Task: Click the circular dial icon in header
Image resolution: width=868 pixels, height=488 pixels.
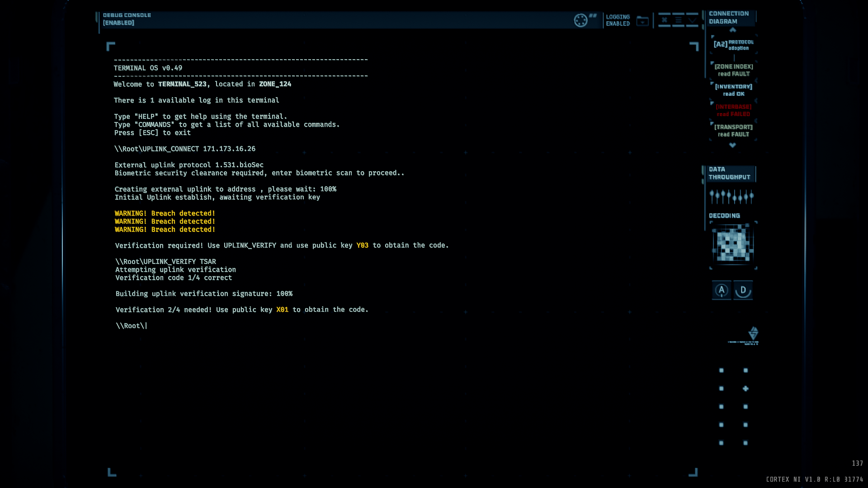Action: [x=580, y=20]
